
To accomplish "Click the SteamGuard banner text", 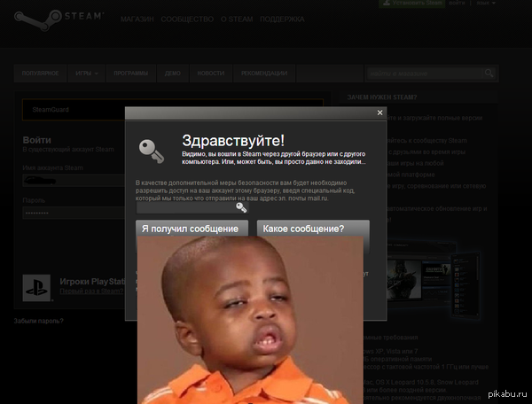I will point(51,110).
